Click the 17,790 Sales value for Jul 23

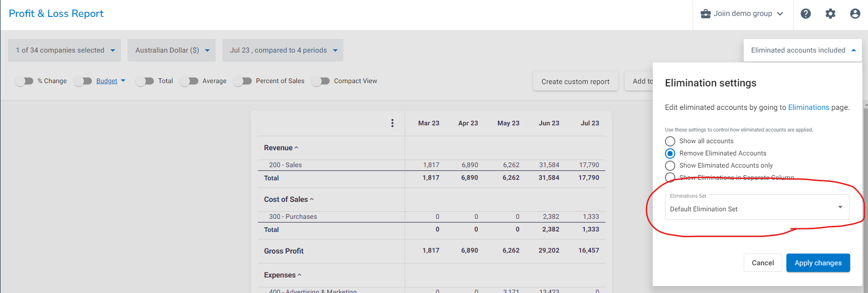(589, 165)
